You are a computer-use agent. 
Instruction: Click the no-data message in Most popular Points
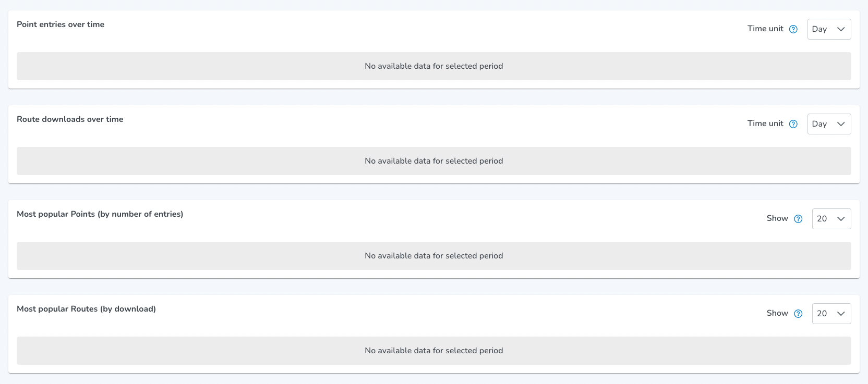434,256
